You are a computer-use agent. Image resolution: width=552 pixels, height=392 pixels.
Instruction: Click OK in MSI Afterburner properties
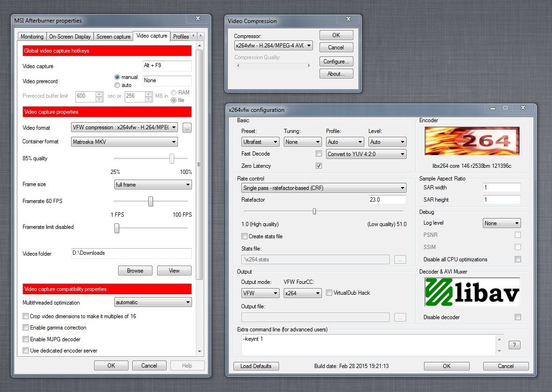[x=111, y=366]
